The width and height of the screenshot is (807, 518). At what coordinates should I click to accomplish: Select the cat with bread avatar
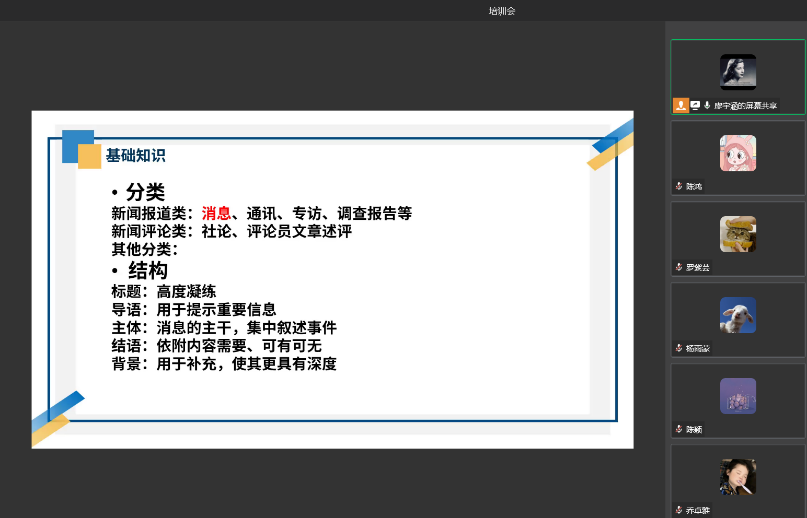pyautogui.click(x=737, y=234)
